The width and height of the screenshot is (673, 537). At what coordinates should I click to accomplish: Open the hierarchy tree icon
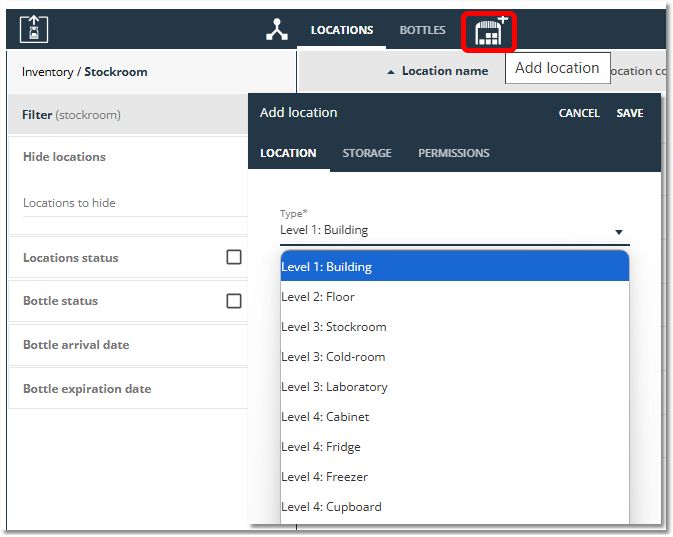[x=277, y=30]
